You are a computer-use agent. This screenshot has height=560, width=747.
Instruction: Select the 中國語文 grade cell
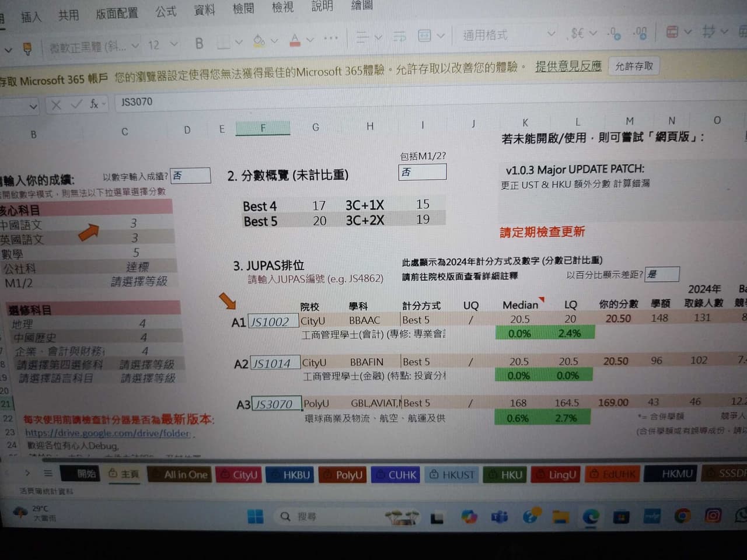point(134,223)
